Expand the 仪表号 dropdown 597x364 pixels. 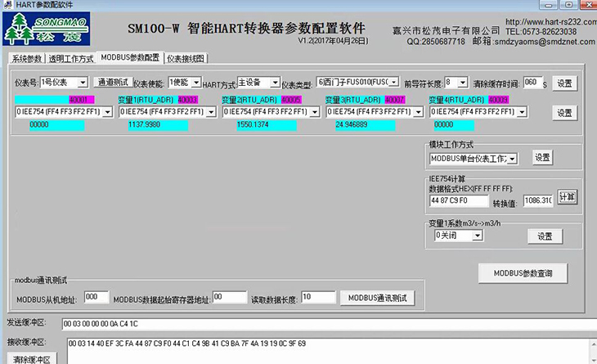84,83
